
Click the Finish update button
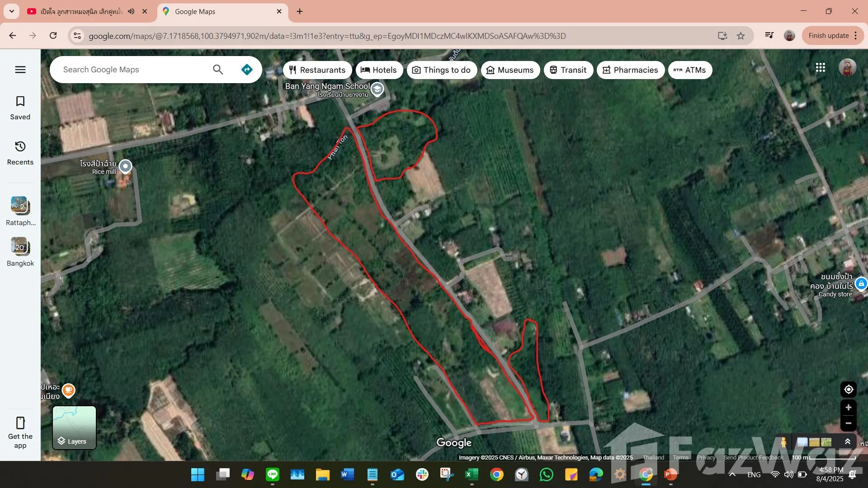click(x=828, y=36)
